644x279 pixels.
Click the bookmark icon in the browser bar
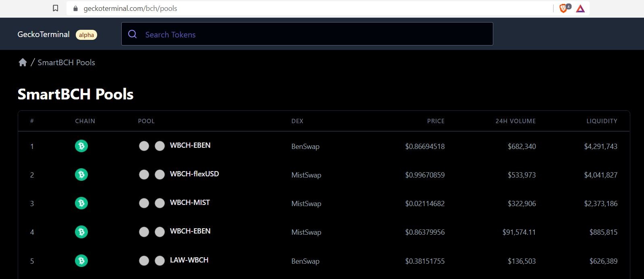click(x=56, y=8)
